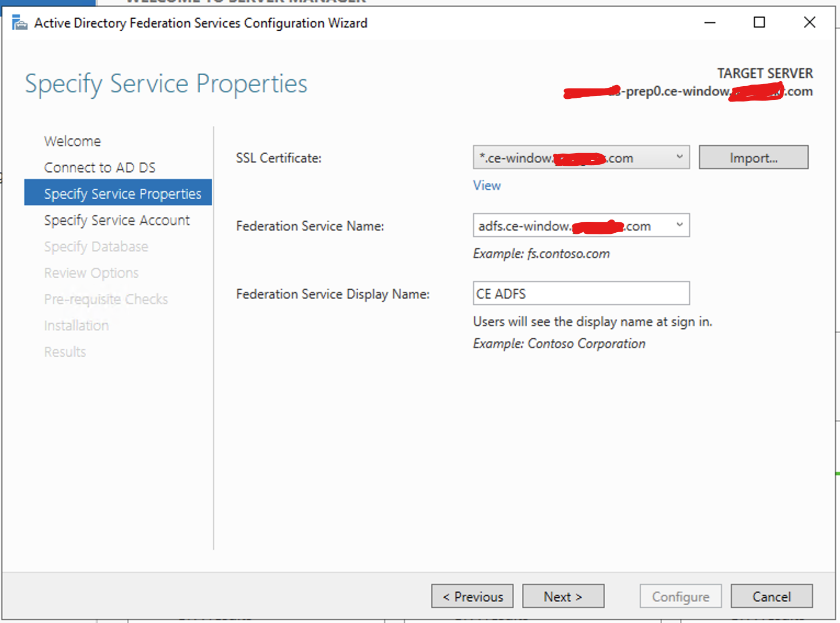Click the Configure button
Image resolution: width=840 pixels, height=623 pixels.
tap(680, 596)
